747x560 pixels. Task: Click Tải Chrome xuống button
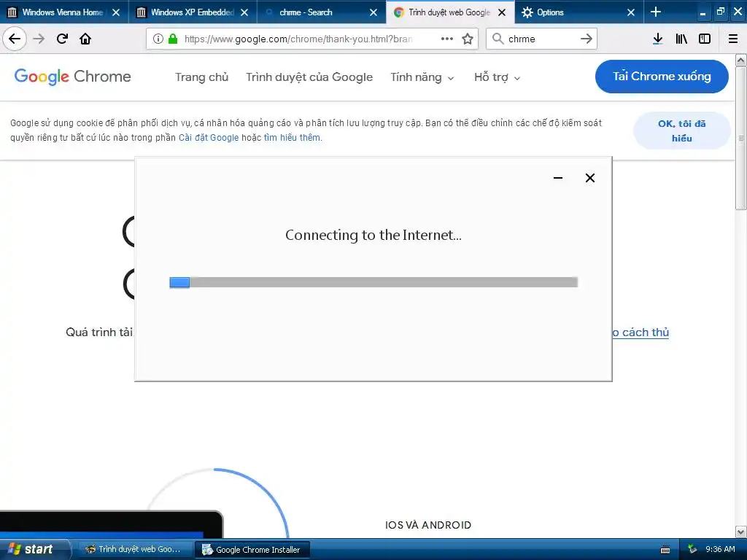coord(662,76)
